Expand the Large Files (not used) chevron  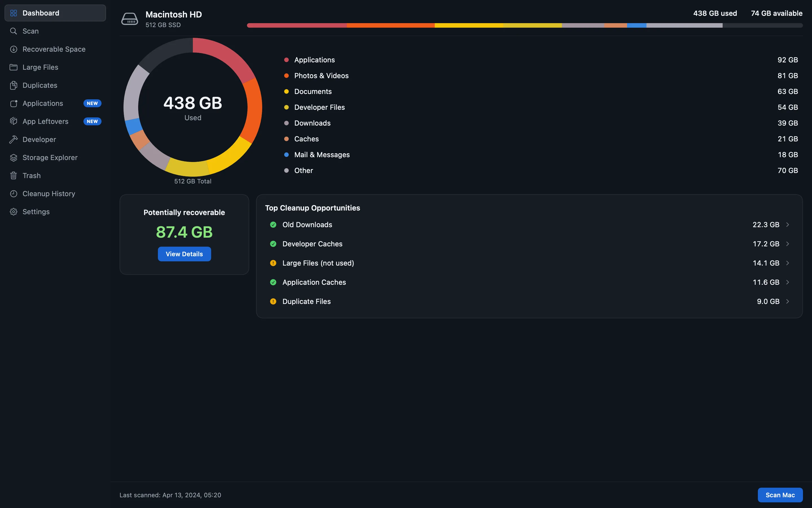point(787,263)
